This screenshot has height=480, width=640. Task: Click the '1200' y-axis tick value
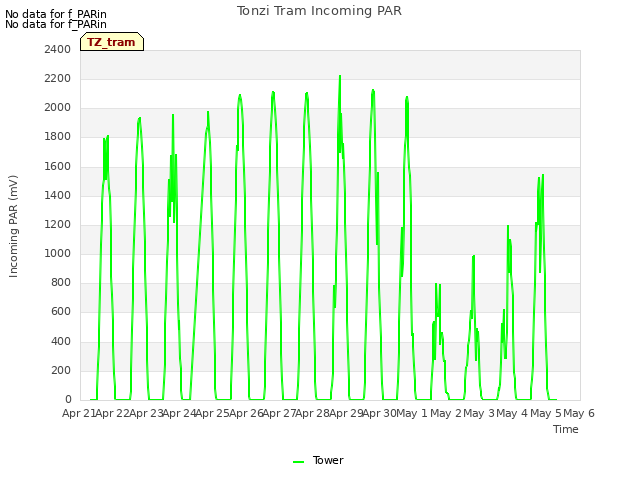[x=58, y=224]
